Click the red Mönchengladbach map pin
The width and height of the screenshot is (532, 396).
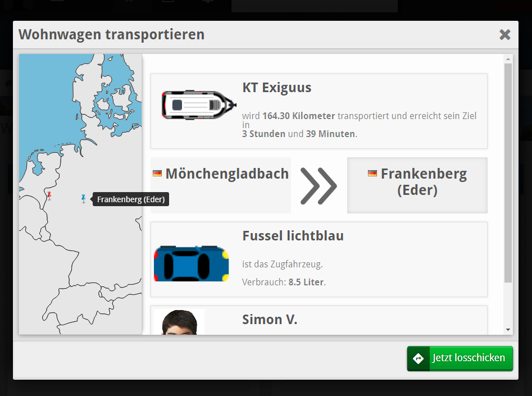tap(49, 195)
